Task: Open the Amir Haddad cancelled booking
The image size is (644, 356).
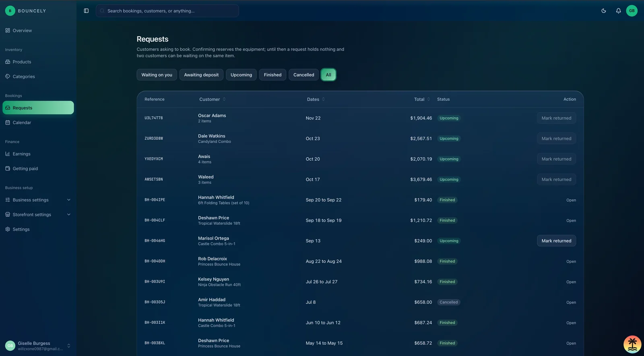Action: 571,302
